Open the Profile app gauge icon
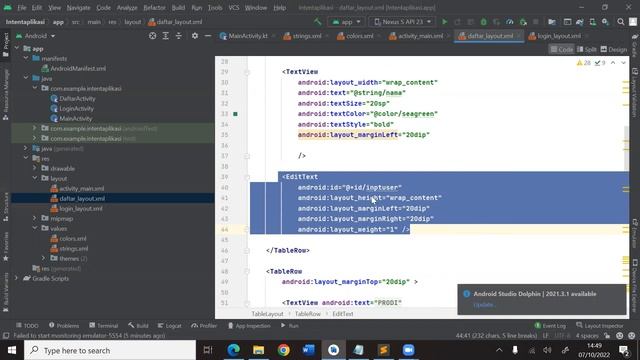This screenshot has height=360, width=640. [509, 22]
